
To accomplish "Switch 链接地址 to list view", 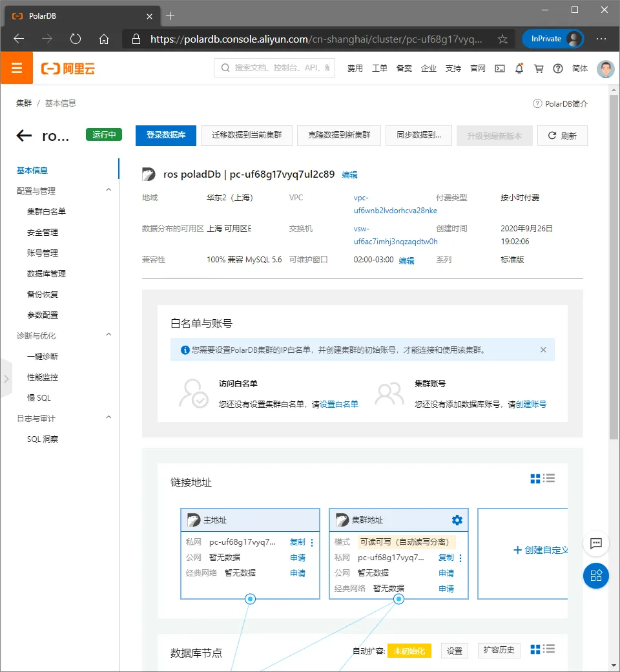I will tap(549, 478).
